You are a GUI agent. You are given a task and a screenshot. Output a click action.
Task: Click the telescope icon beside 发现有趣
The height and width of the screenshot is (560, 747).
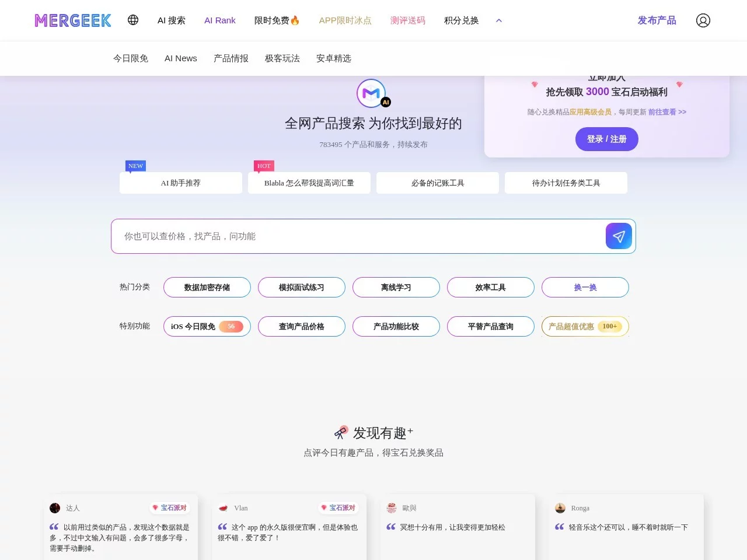click(341, 432)
